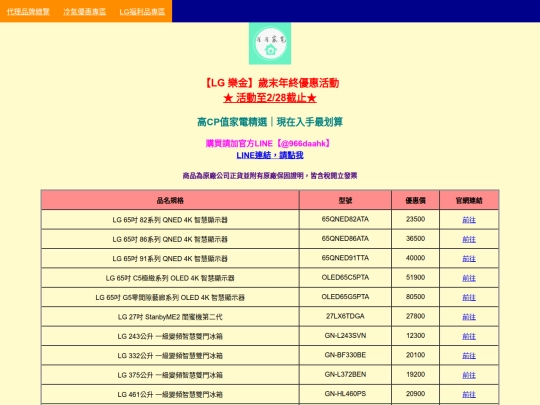Open 冷氣優惠專區 menu item
540x405 pixels.
85,12
